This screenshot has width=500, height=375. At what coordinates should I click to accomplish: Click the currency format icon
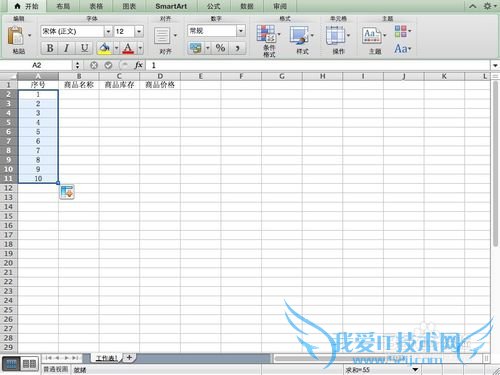196,48
